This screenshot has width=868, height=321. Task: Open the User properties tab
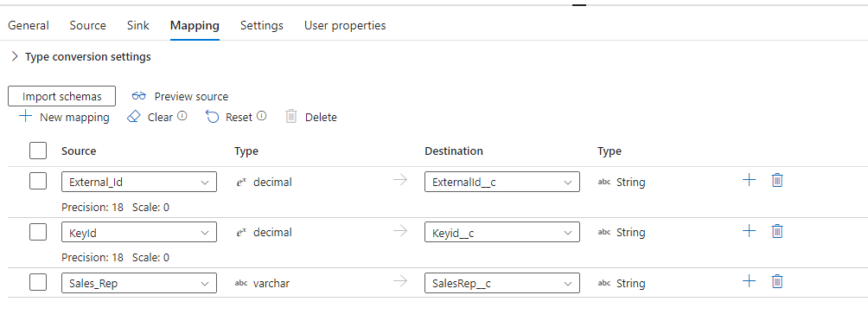[345, 25]
